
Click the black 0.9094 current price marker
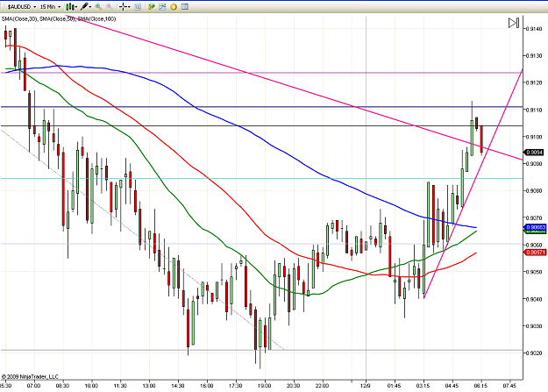tap(534, 152)
